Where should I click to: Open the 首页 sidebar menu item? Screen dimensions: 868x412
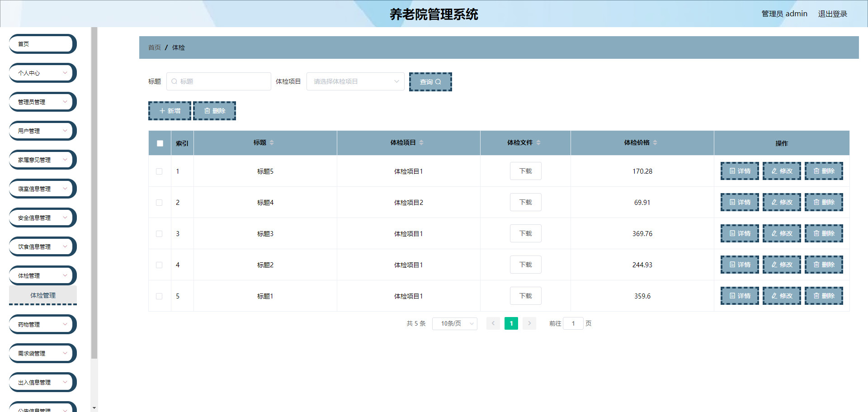point(42,44)
